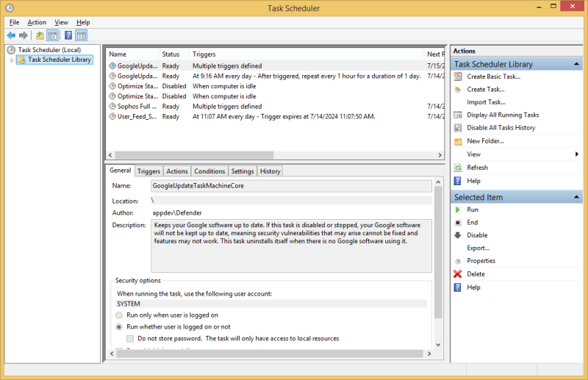Toggle the Show/Hide Console Tree toolbar icon

[53, 35]
